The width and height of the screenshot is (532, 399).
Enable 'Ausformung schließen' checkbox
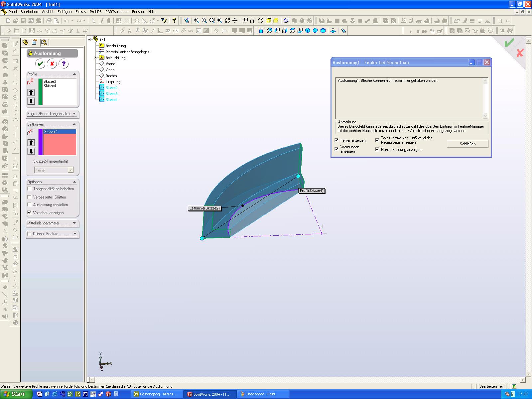30,204
